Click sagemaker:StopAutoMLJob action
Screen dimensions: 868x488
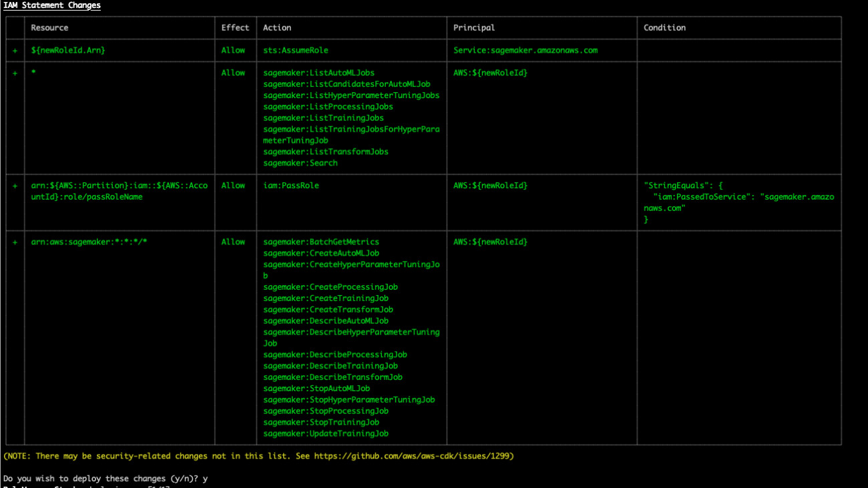click(316, 389)
